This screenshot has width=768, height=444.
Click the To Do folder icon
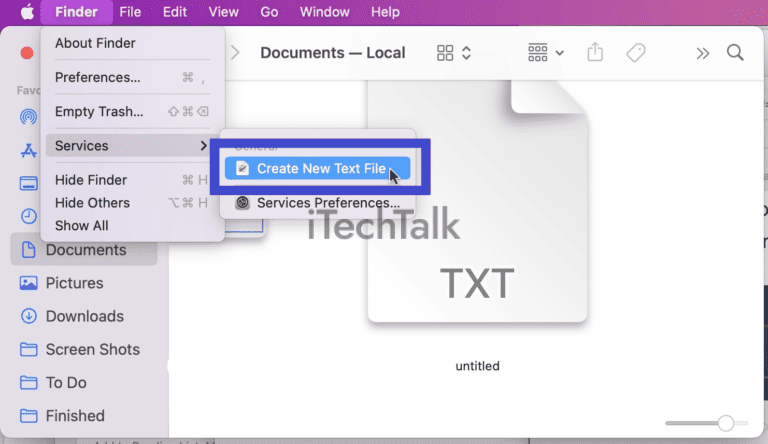[x=28, y=383]
